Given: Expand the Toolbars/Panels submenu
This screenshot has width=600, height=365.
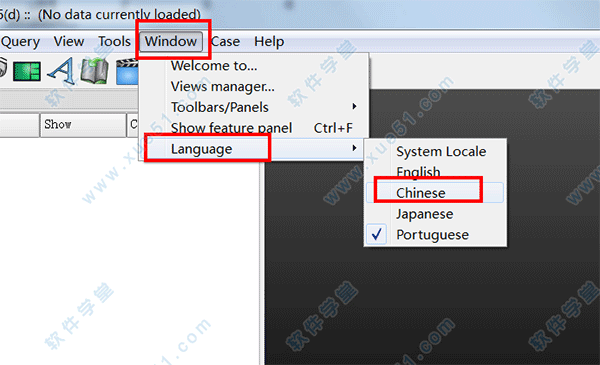Looking at the screenshot, I should (x=253, y=107).
